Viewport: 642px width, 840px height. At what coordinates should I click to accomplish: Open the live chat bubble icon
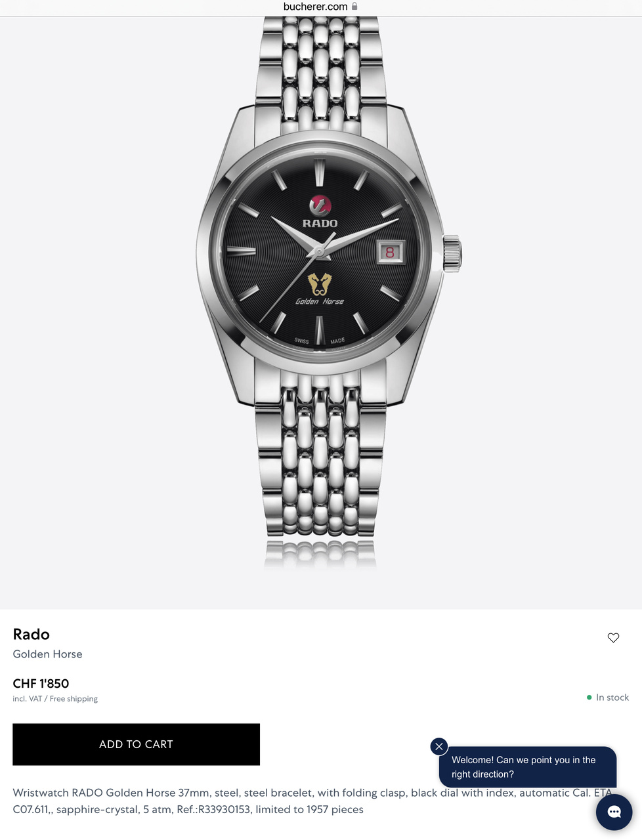pyautogui.click(x=614, y=812)
